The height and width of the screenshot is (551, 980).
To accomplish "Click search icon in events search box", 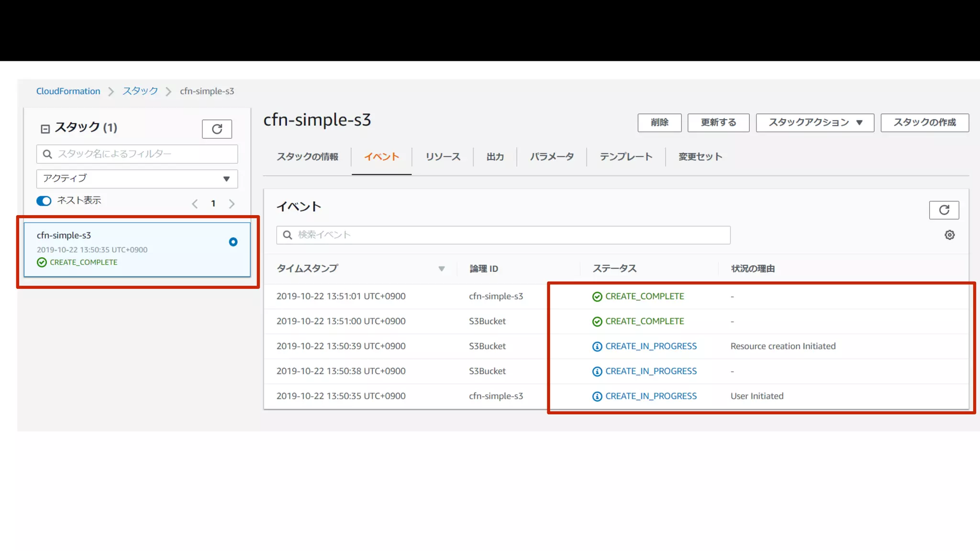I will (x=288, y=235).
